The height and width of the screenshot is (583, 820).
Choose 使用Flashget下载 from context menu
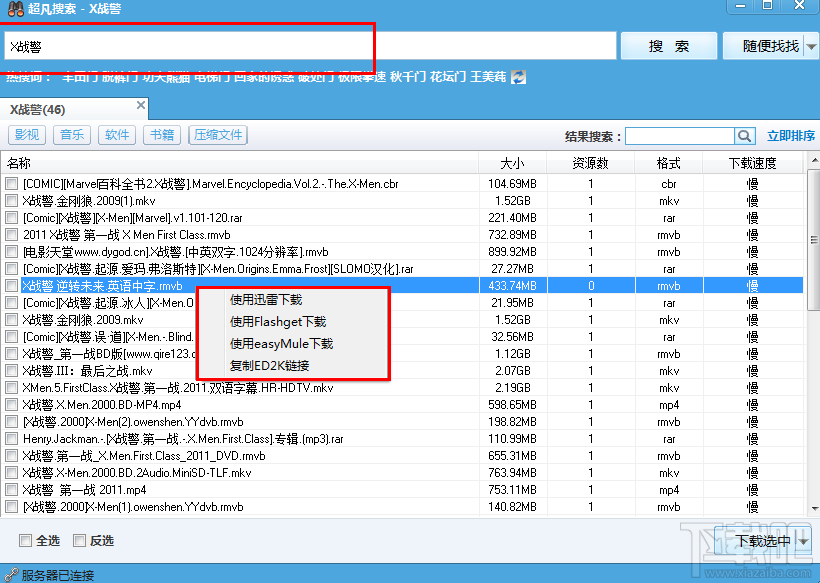pos(278,322)
